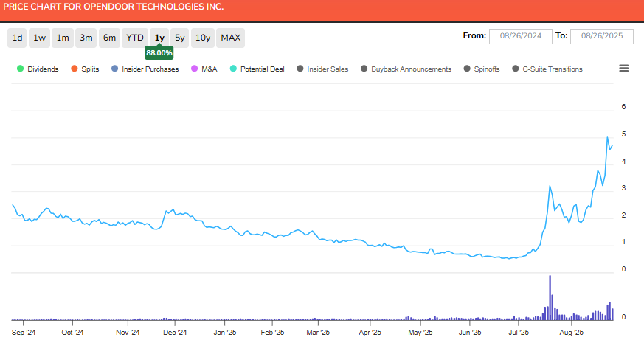
Task: Select the 1y time range
Action: [159, 38]
